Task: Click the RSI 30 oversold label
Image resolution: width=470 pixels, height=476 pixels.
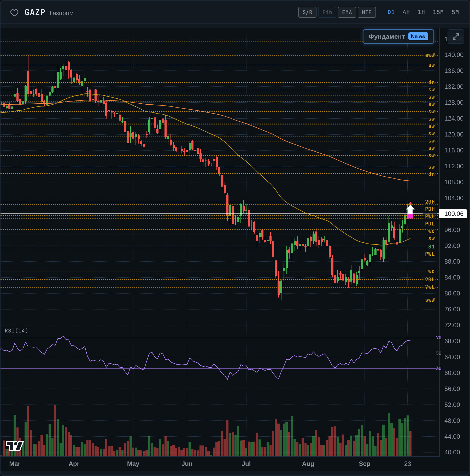Action: (439, 368)
